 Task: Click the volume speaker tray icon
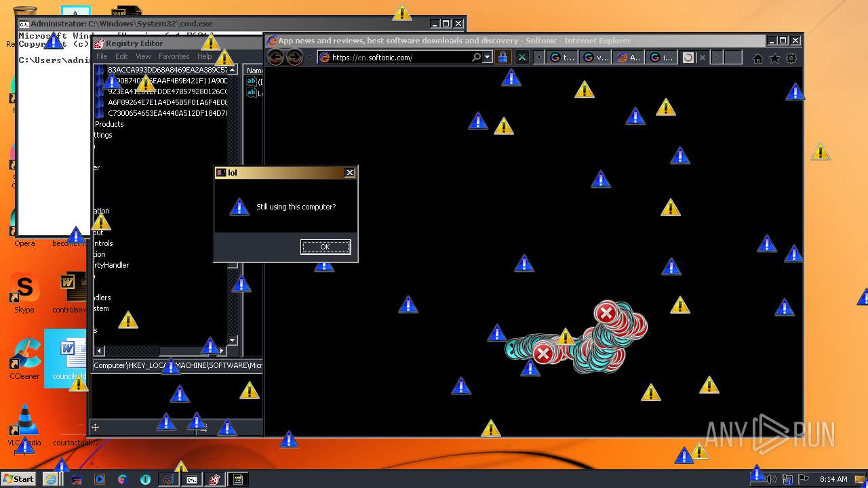tap(772, 479)
